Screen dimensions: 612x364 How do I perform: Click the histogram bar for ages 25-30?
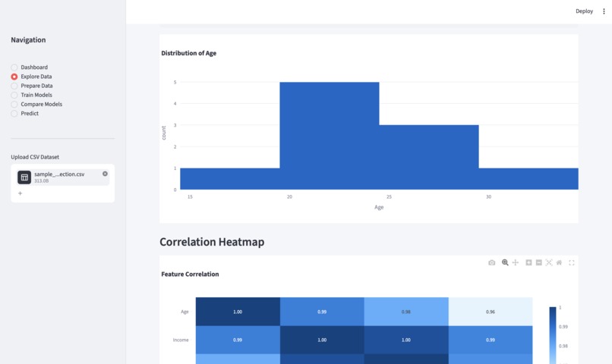click(429, 158)
